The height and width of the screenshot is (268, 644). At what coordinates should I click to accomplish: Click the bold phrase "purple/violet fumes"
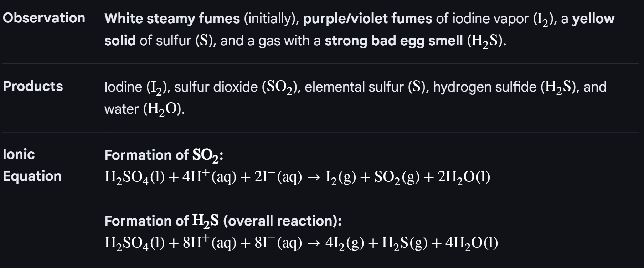coord(367,19)
